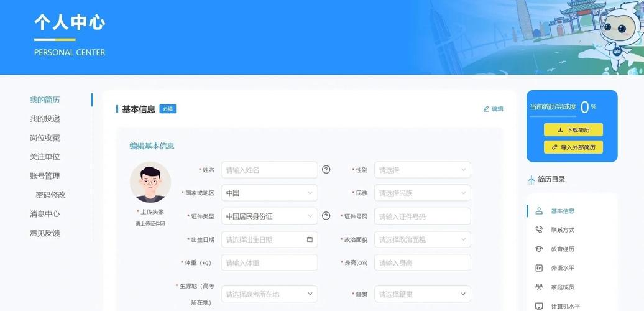Screen dimensions: 644x311
Task: Go to 岗位收藏 in the sidebar
Action: click(x=45, y=138)
